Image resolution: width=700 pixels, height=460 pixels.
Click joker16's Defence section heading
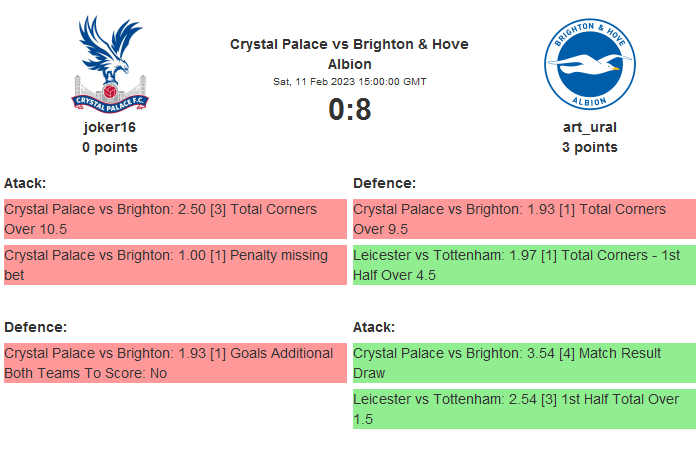tap(35, 327)
